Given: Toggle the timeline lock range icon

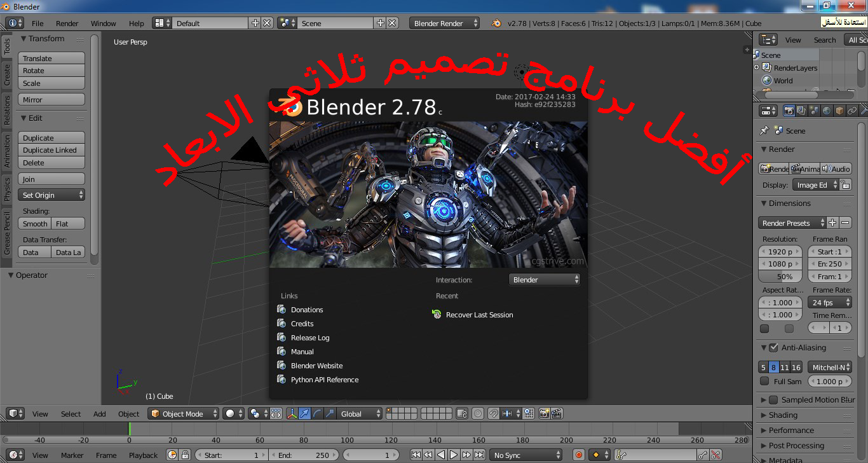Looking at the screenshot, I should click(185, 455).
